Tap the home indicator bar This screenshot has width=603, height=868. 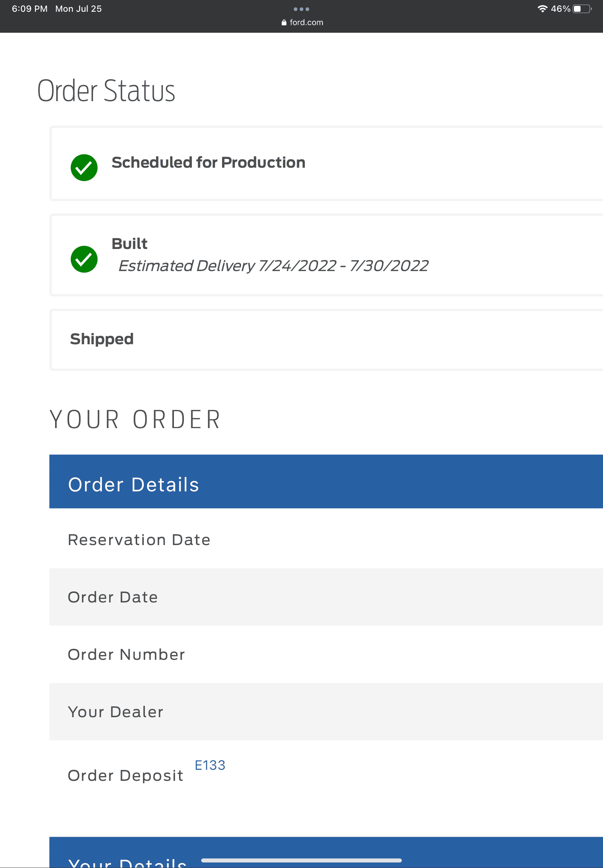point(301,860)
